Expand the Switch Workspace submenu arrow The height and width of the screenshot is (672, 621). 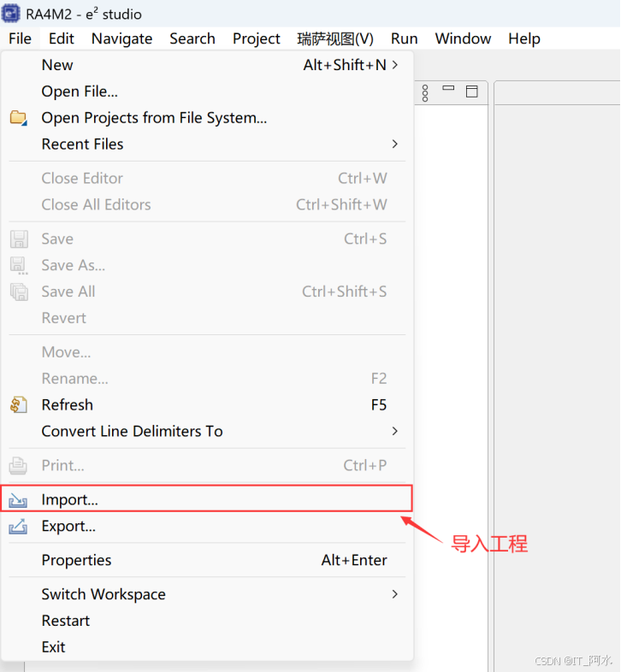click(x=395, y=594)
